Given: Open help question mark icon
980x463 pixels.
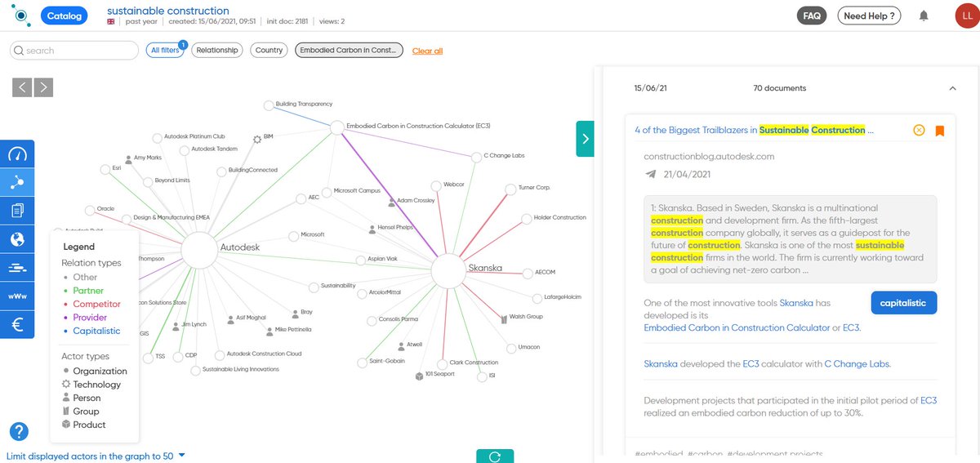Looking at the screenshot, I should pyautogui.click(x=19, y=432).
